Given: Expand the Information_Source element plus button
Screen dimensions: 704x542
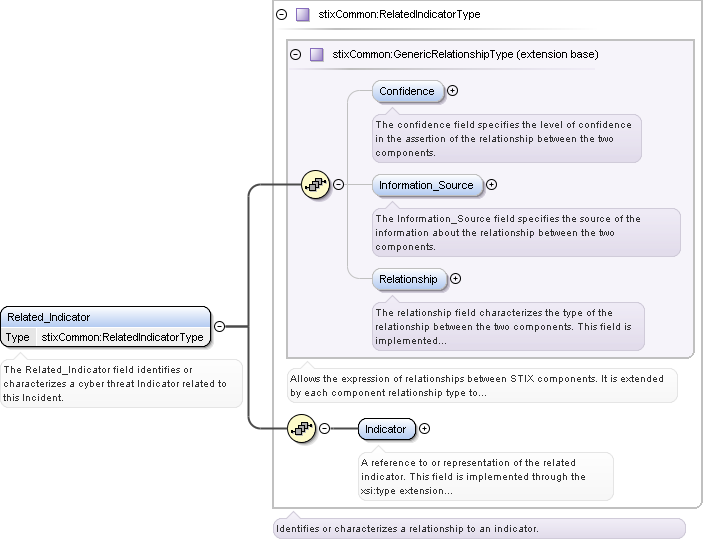Looking at the screenshot, I should (x=491, y=185).
